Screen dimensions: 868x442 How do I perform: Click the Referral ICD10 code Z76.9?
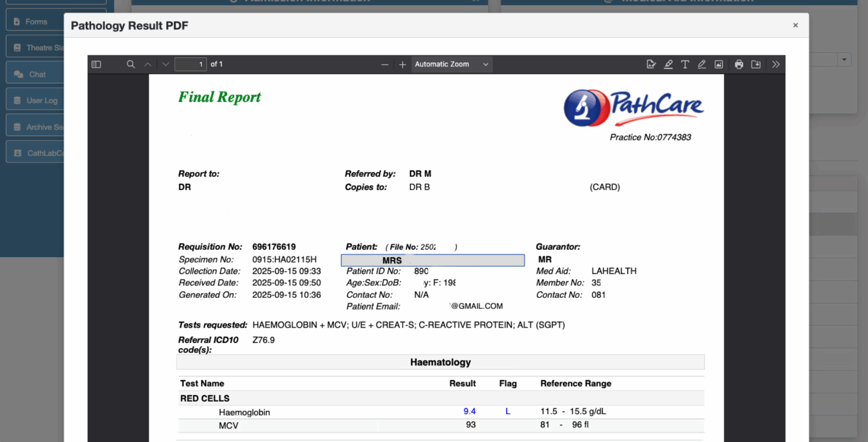263,340
